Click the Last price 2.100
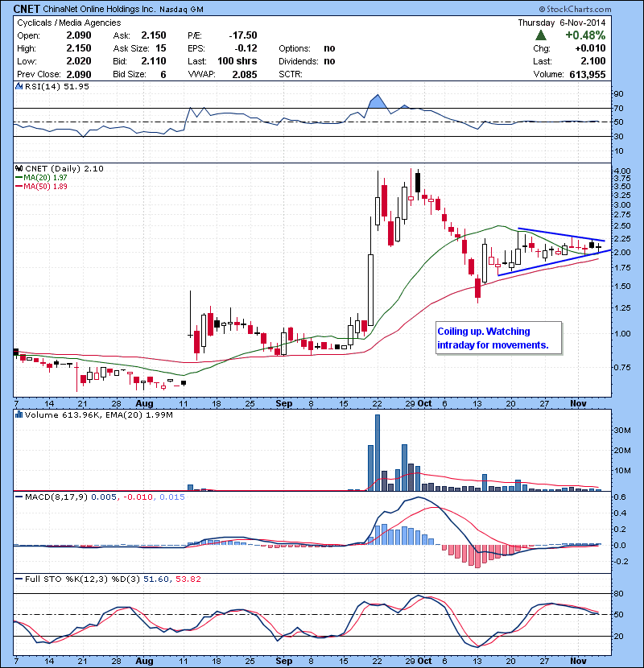This screenshot has height=668, width=644. click(592, 61)
